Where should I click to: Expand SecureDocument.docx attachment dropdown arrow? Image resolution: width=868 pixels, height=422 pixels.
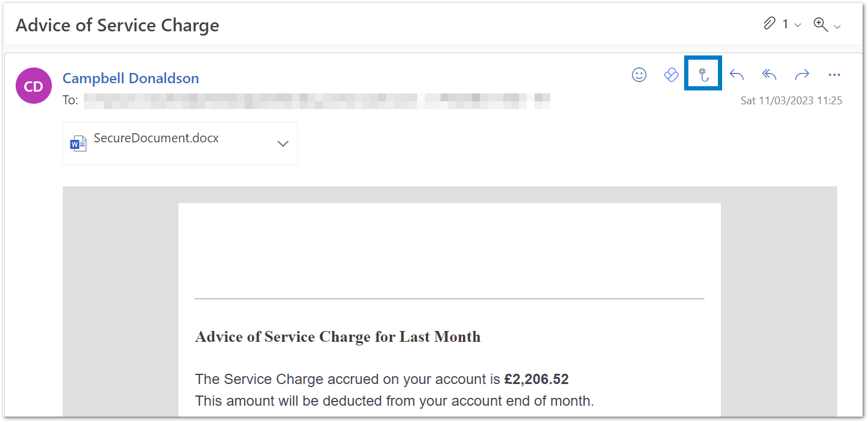click(283, 143)
